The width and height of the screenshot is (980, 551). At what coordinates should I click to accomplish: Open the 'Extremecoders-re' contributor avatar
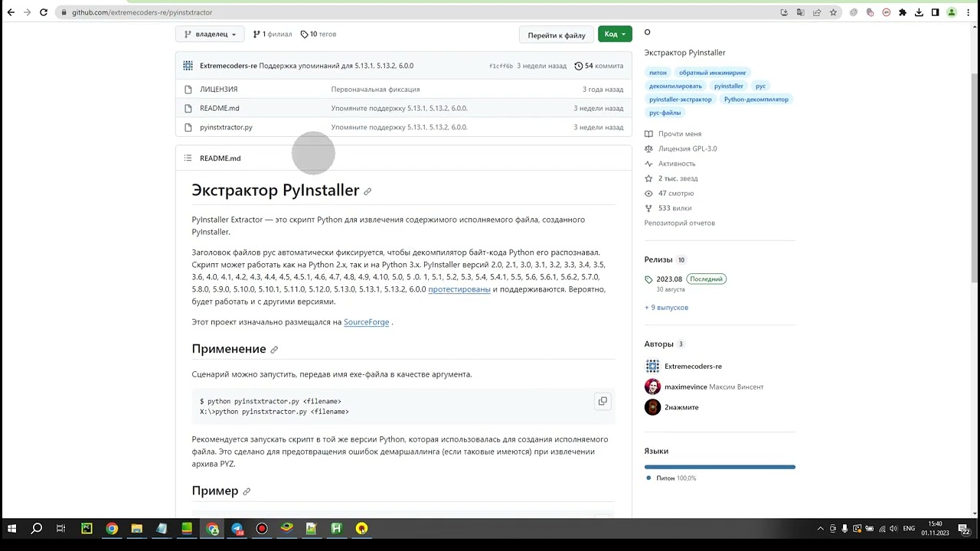[652, 367]
